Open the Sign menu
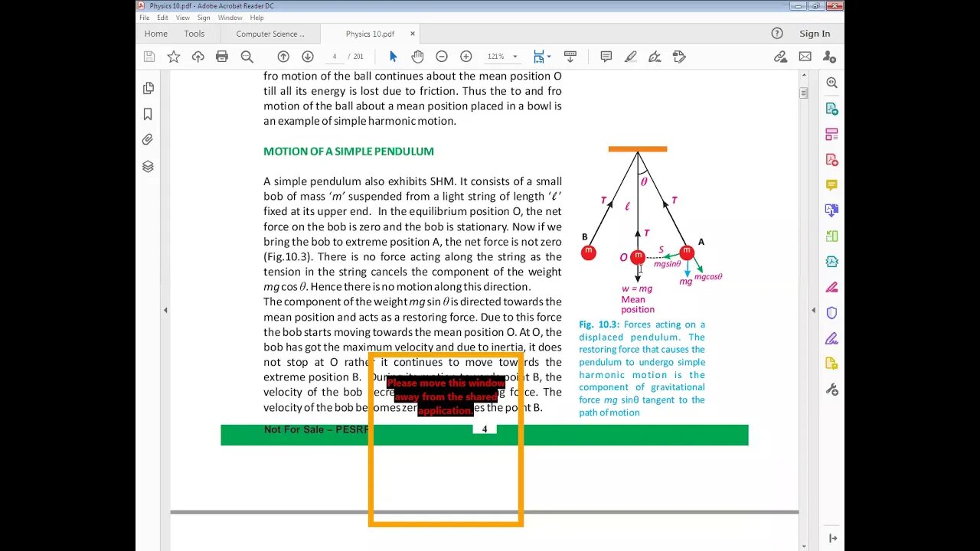Viewport: 980px width, 551px height. pyautogui.click(x=204, y=18)
